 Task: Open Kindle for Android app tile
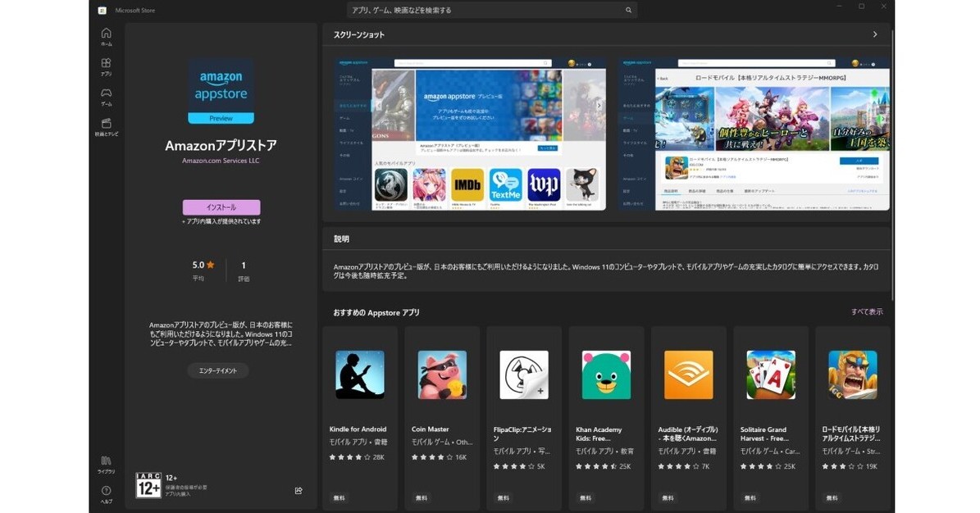click(360, 418)
